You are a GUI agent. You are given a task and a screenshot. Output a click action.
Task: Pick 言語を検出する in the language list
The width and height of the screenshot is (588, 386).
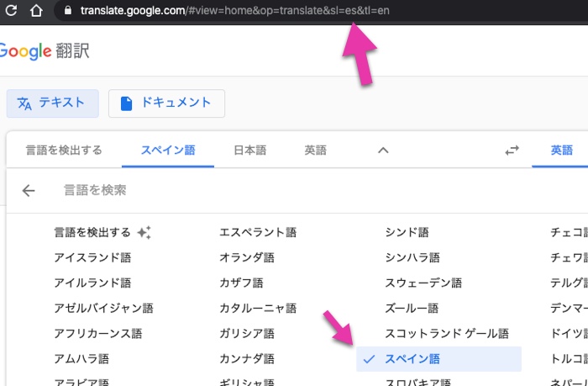click(x=92, y=232)
